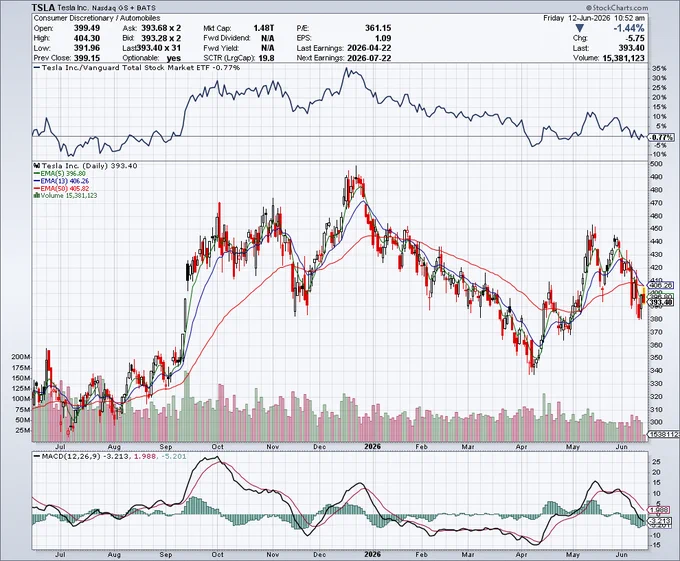This screenshot has width=680, height=561.
Task: Click the red EMA(50) 405.82 legend entry
Action: [61, 188]
